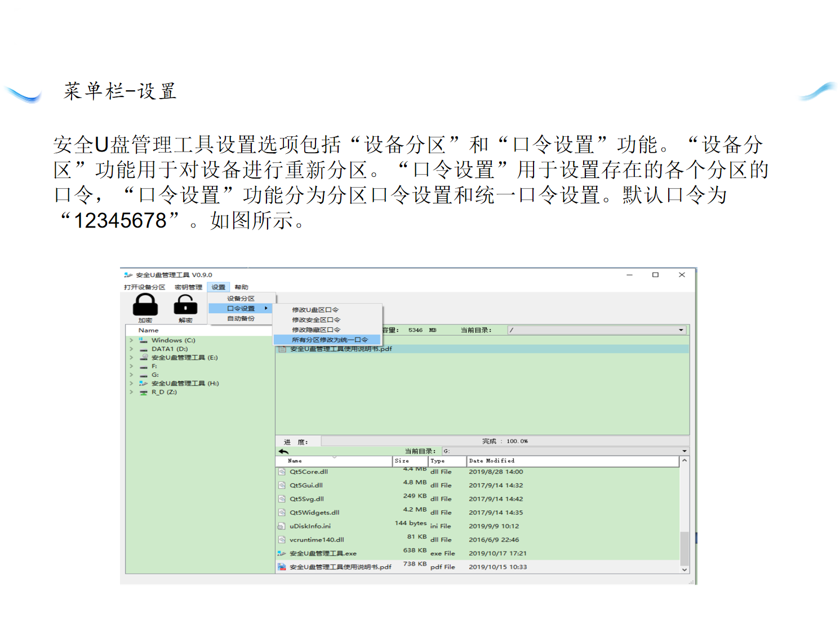840x627 pixels.
Task: Click the 进度 progress bar
Action: tap(504, 441)
